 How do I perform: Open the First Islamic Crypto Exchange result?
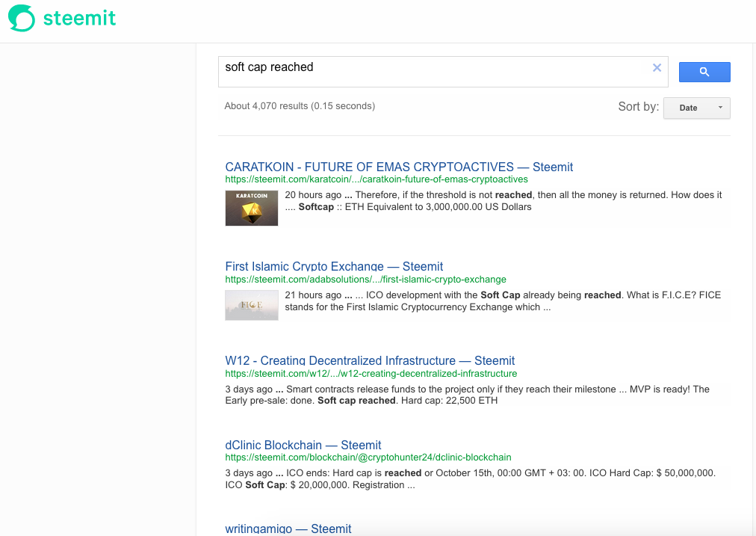pyautogui.click(x=334, y=266)
